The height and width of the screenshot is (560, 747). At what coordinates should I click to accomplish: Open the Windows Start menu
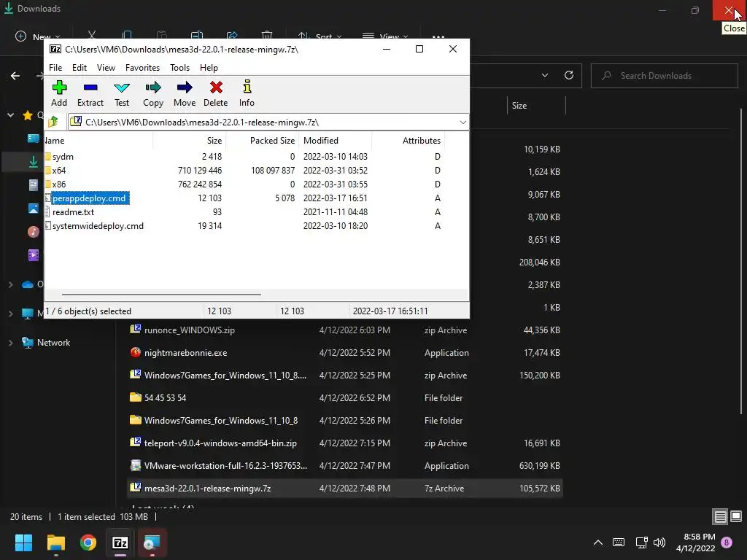pyautogui.click(x=23, y=542)
